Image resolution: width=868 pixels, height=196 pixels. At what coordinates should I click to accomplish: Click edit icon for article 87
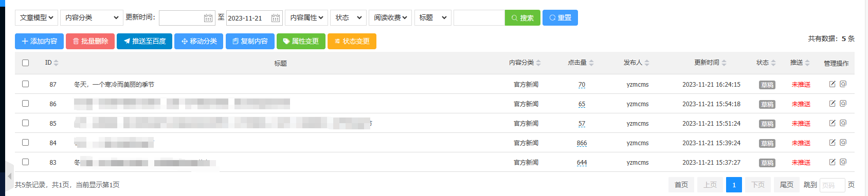[x=832, y=84]
